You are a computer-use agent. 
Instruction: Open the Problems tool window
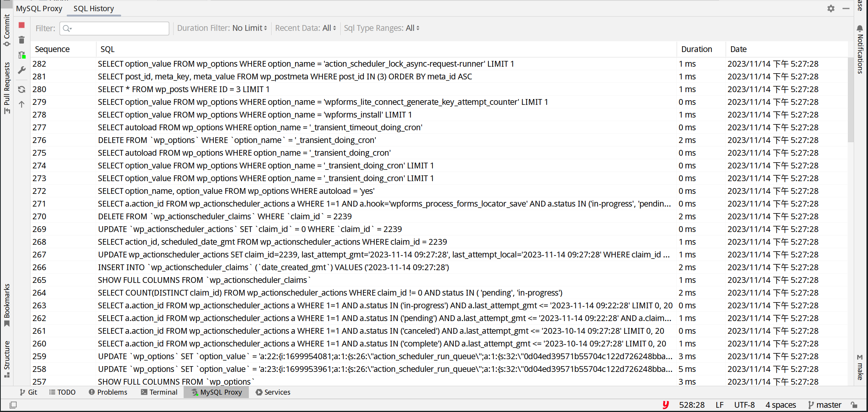(108, 392)
